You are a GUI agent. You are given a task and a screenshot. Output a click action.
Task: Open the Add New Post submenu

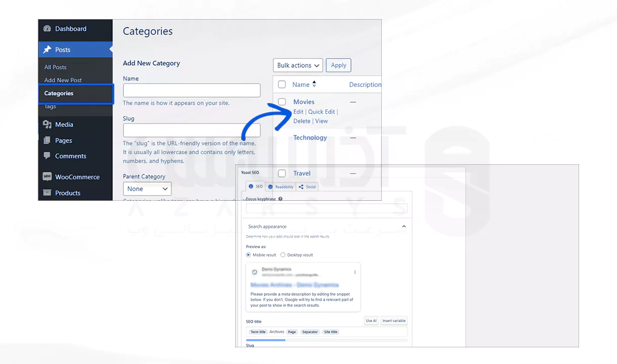coord(63,80)
